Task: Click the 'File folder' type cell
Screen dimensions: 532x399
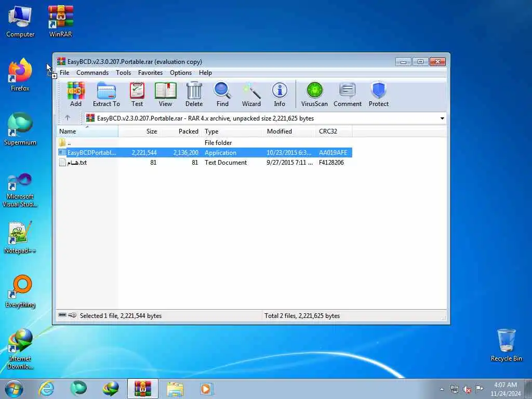Action: point(218,143)
